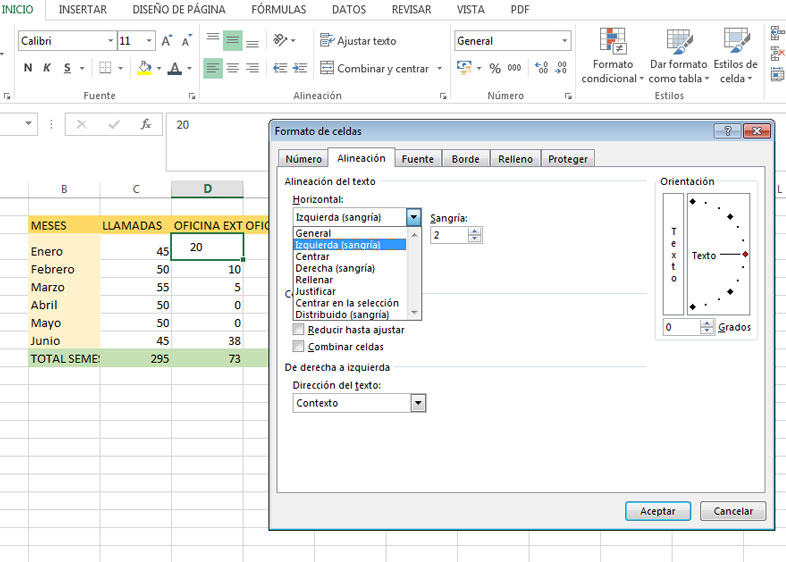Image resolution: width=786 pixels, height=562 pixels.
Task: Click the Sangría value field
Action: click(x=449, y=235)
